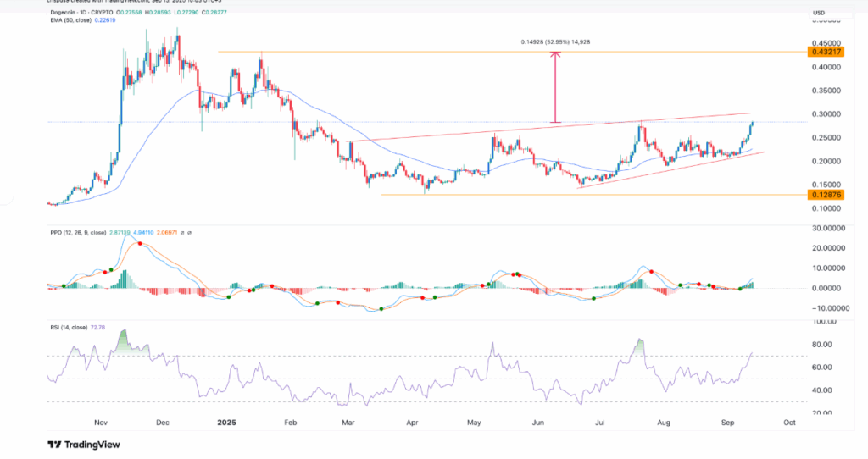Click the small icons beside PPO values
The height and width of the screenshot is (459, 868).
(186, 231)
